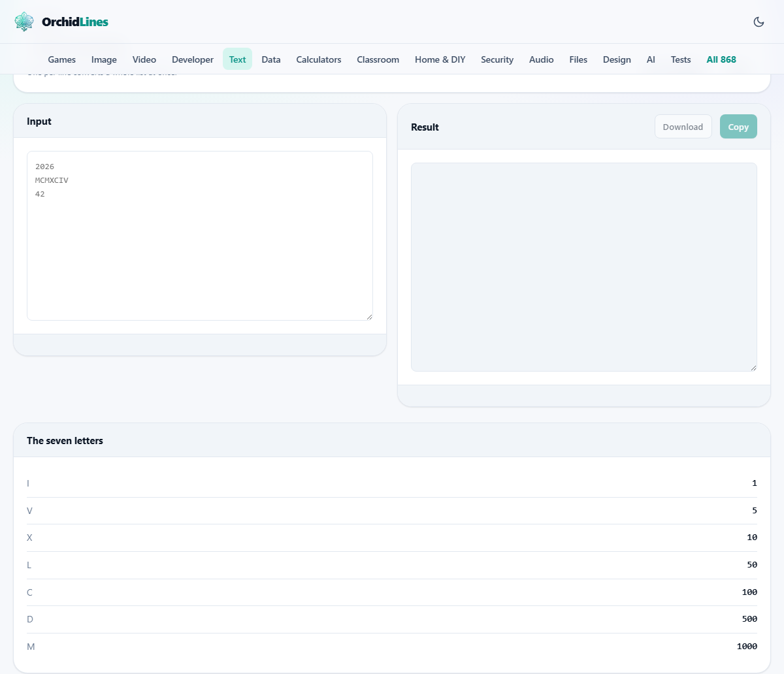Select the letter C row label
This screenshot has height=674, width=784.
tap(29, 592)
